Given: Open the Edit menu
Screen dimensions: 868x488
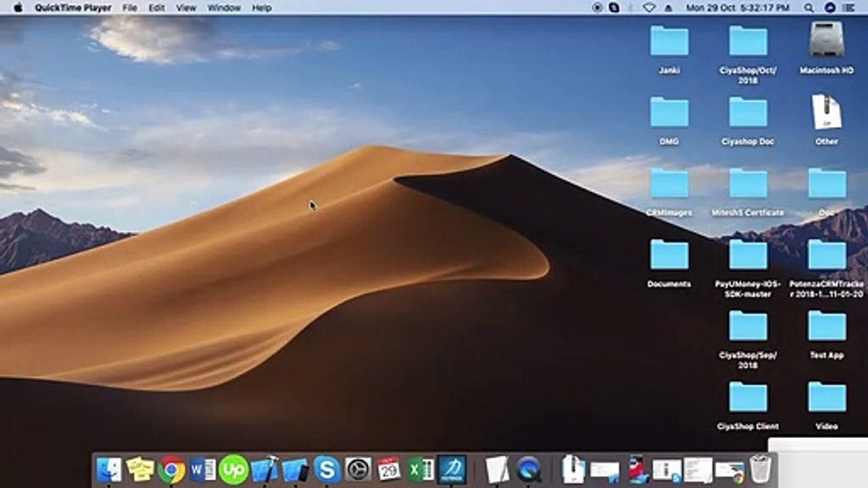Looking at the screenshot, I should 157,8.
